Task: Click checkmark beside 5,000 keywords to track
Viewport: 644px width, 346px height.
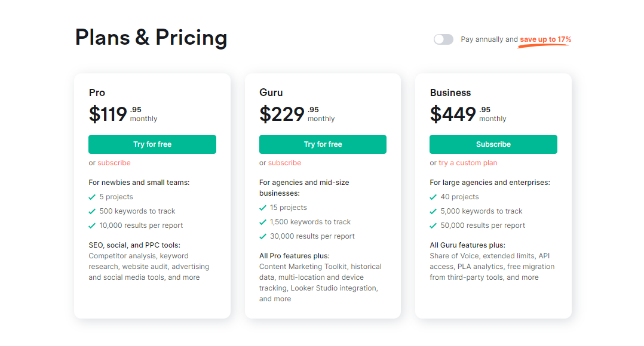Action: tap(433, 211)
